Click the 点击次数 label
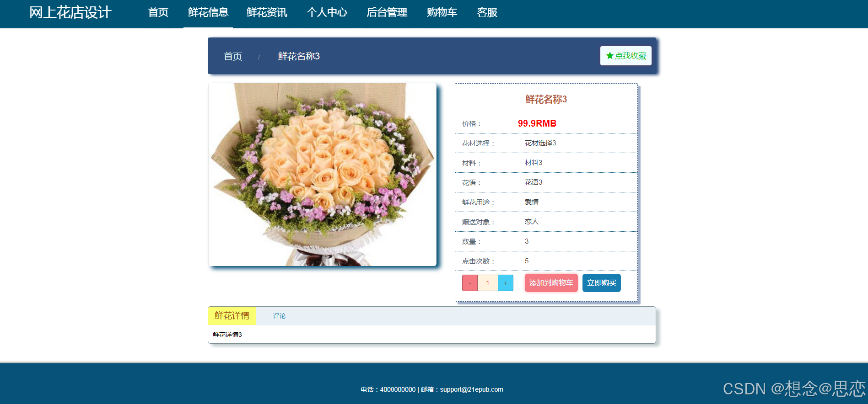The width and height of the screenshot is (868, 404). 478,261
